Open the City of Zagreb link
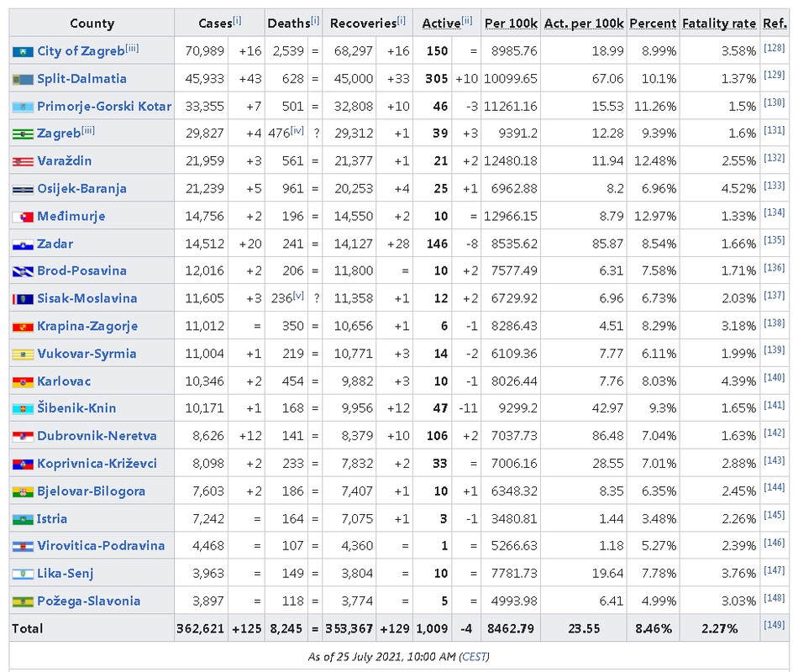793x672 pixels. [81, 51]
